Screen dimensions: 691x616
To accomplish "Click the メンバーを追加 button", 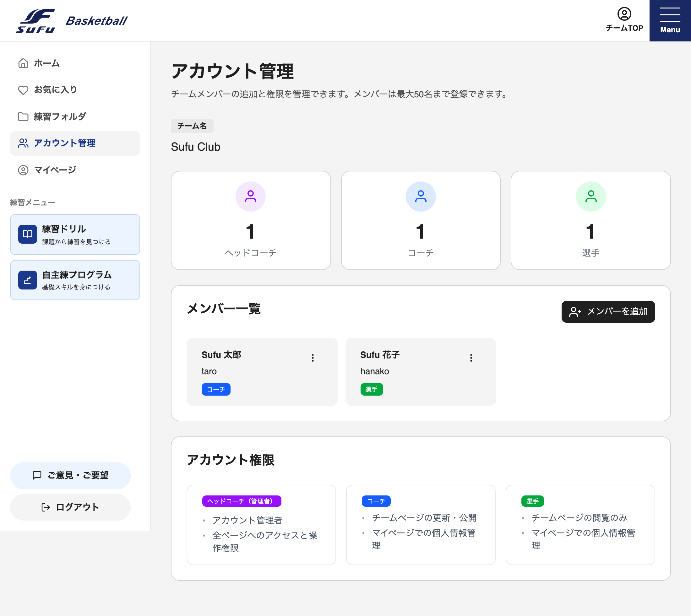I will [x=608, y=312].
